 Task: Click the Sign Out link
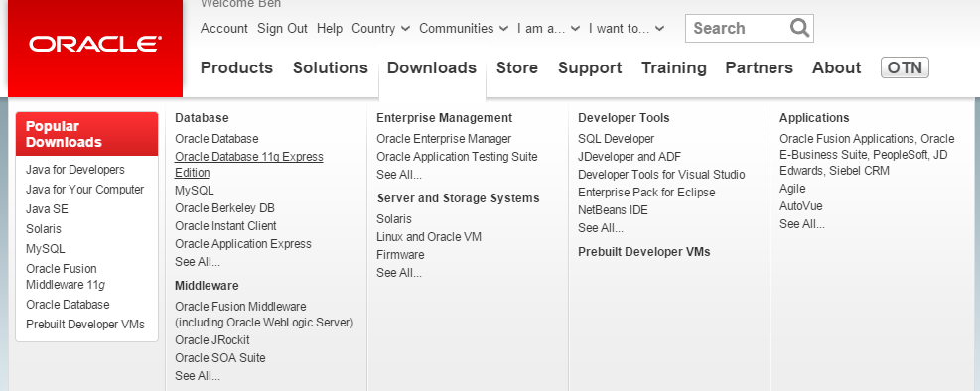pyautogui.click(x=283, y=28)
